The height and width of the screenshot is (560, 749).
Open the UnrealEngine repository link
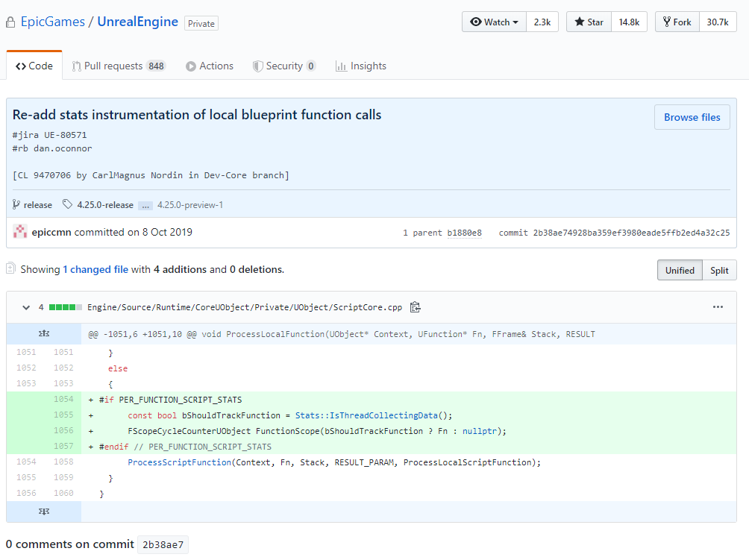tap(137, 22)
